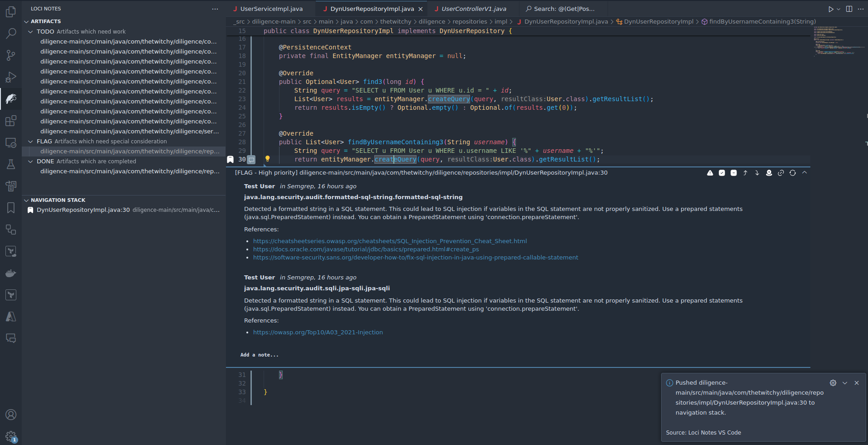This screenshot has width=868, height=445.
Task: Open the Run and Debug view
Action: 11,77
